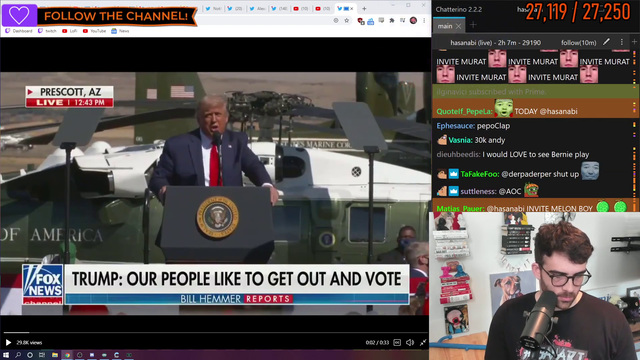Screen dimensions: 640x360
Task: Close the main tab in Chatterino
Action: (458, 26)
